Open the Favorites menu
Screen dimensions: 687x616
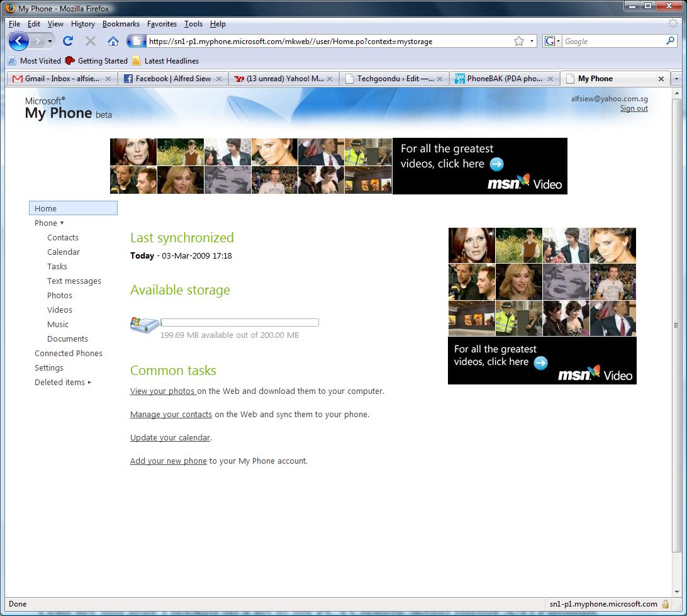coord(162,24)
